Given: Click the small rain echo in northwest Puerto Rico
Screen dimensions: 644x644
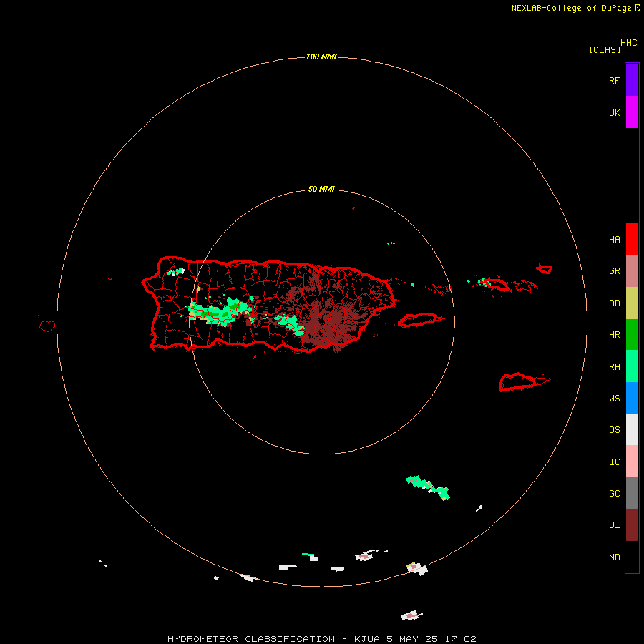Looking at the screenshot, I should [176, 271].
